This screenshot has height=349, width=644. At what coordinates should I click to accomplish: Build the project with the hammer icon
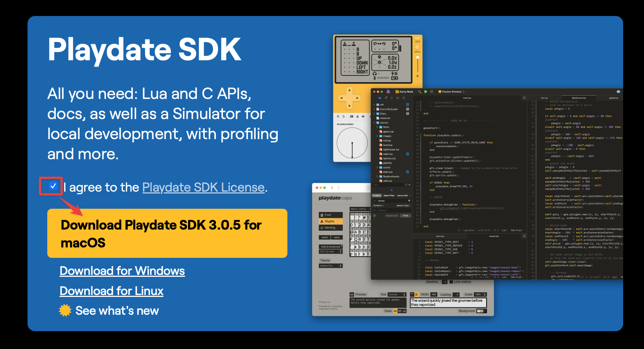pyautogui.click(x=420, y=92)
